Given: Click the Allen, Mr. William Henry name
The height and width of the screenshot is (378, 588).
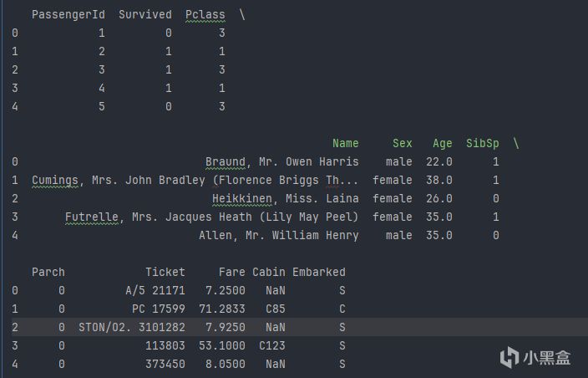Looking at the screenshot, I should pos(279,235).
